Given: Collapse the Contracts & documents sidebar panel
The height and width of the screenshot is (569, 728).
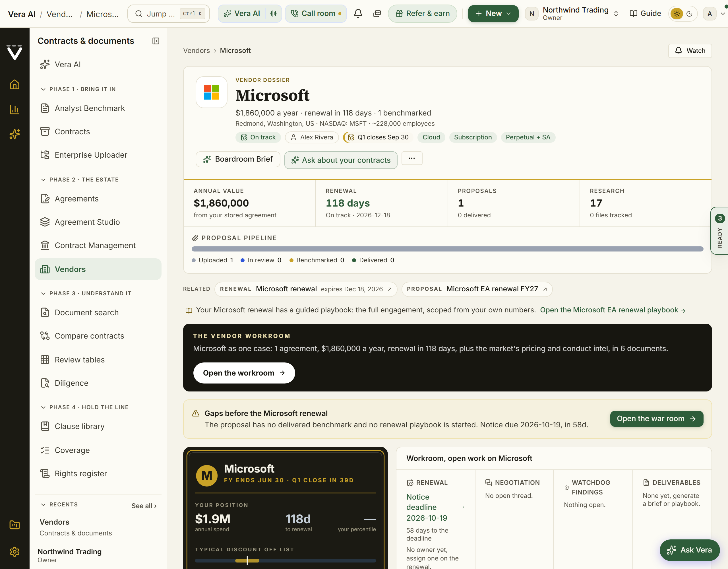Looking at the screenshot, I should point(156,41).
